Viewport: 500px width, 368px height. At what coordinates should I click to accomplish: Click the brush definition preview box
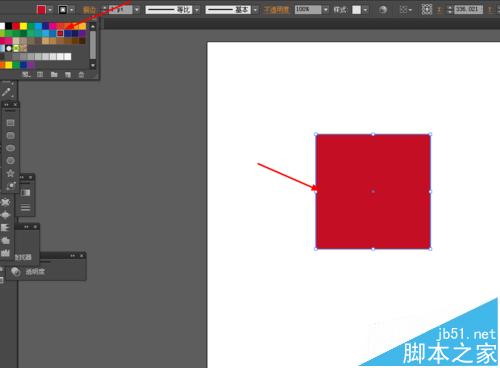click(228, 10)
